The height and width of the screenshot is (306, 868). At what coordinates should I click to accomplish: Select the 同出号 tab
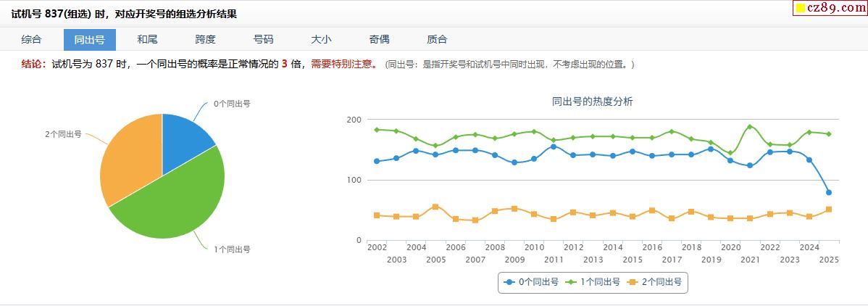(x=89, y=39)
